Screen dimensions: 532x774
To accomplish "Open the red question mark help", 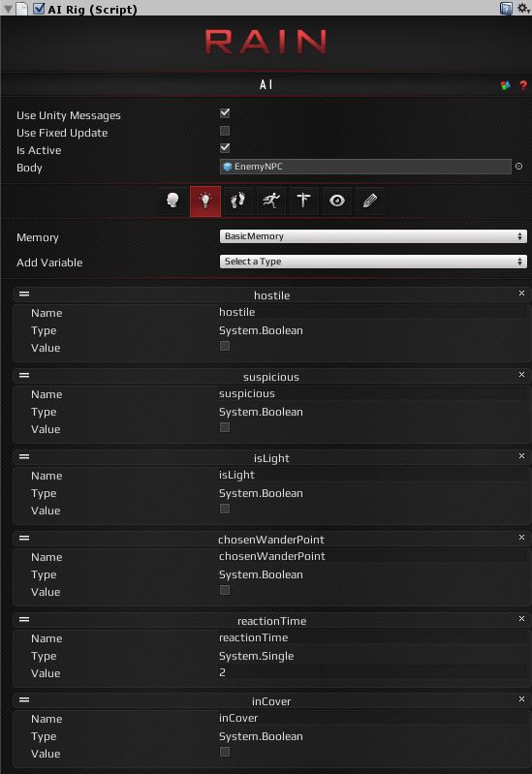I will coord(523,85).
